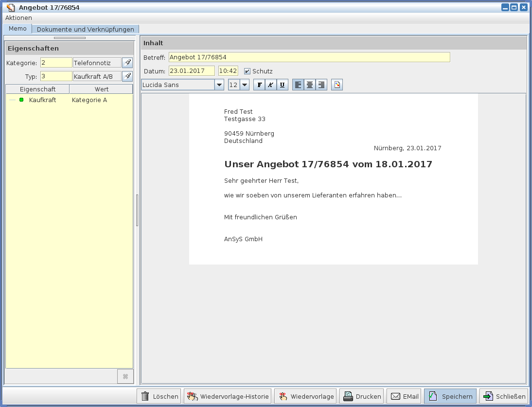Switch to Dokumente und Verknüpfungen tab

(86, 29)
